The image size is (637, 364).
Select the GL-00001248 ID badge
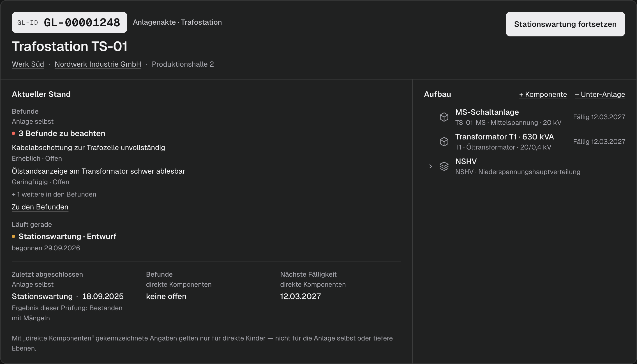(x=70, y=22)
